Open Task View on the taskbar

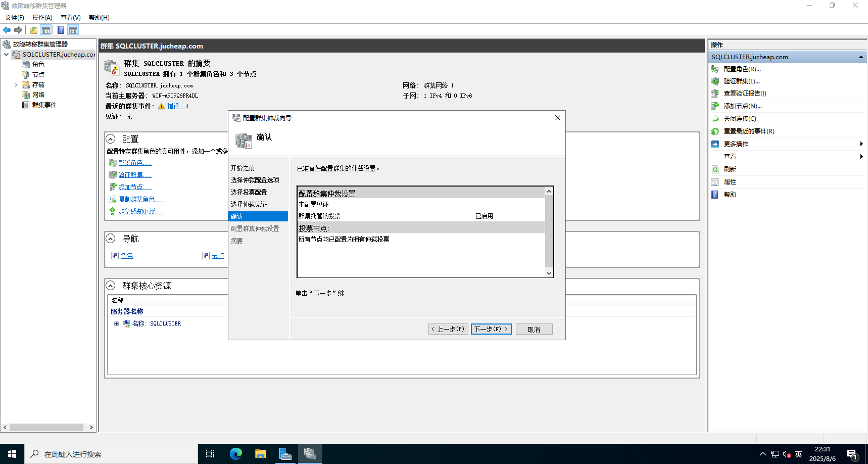pyautogui.click(x=210, y=454)
